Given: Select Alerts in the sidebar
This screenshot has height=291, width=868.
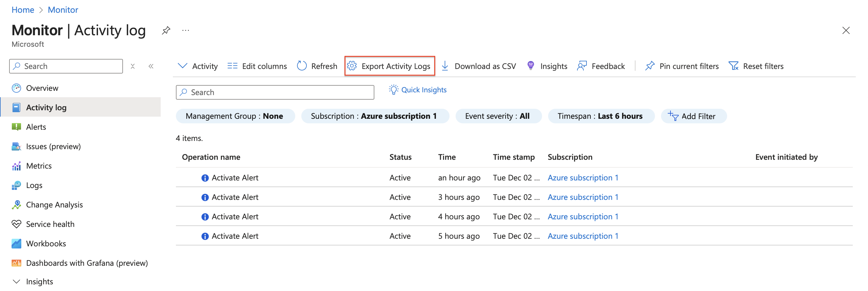Looking at the screenshot, I should pos(36,127).
